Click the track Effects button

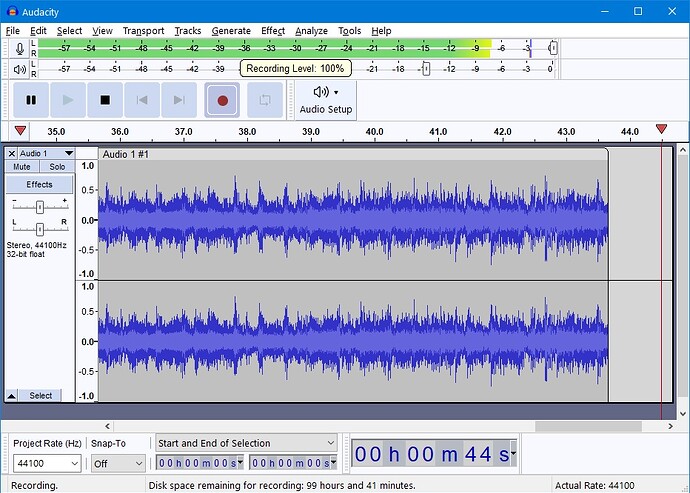pyautogui.click(x=39, y=185)
